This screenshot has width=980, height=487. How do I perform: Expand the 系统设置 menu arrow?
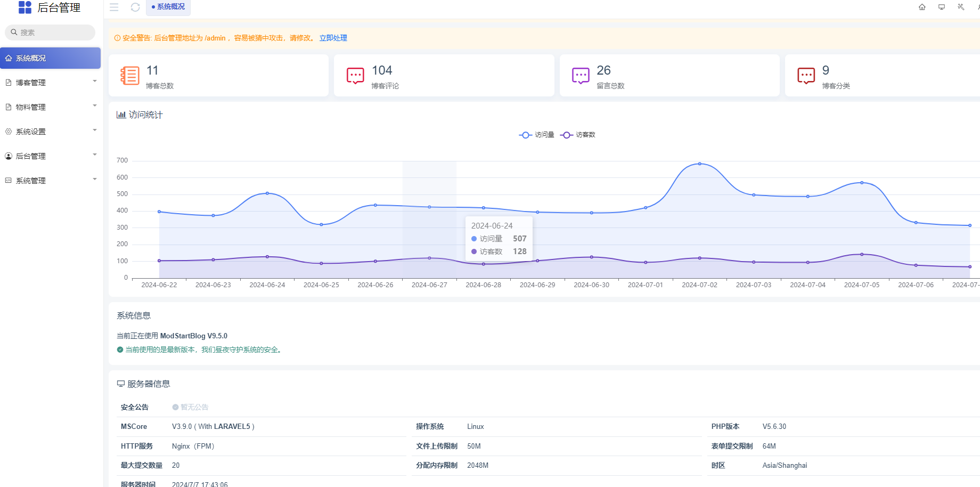95,131
